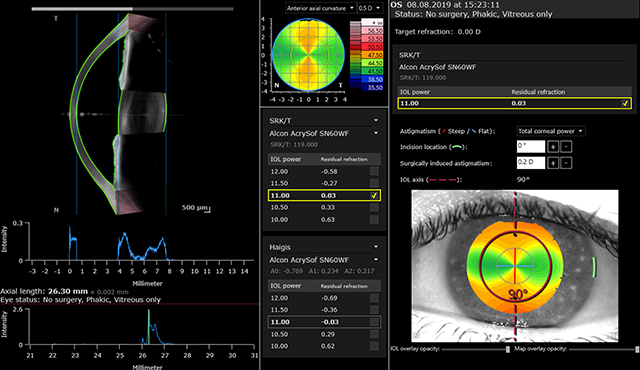The width and height of the screenshot is (640, 370).
Task: Adjust the Map overlay opacity slider
Action: coord(637,349)
